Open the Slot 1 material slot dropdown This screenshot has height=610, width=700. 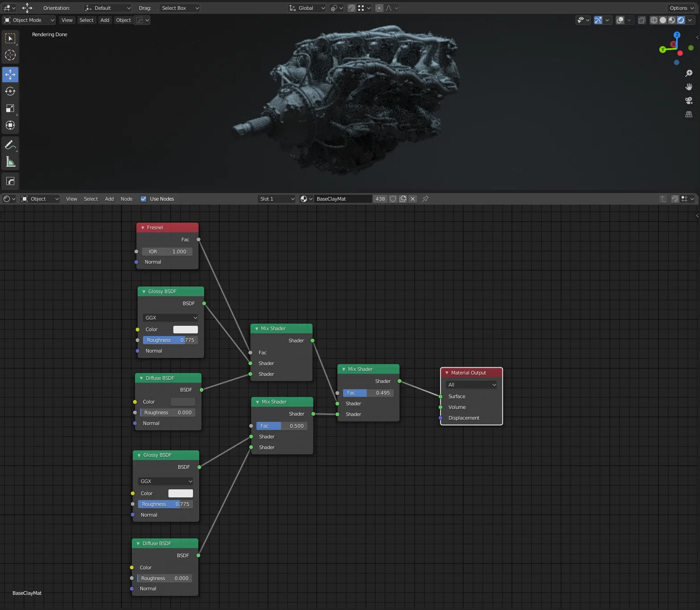coord(277,199)
